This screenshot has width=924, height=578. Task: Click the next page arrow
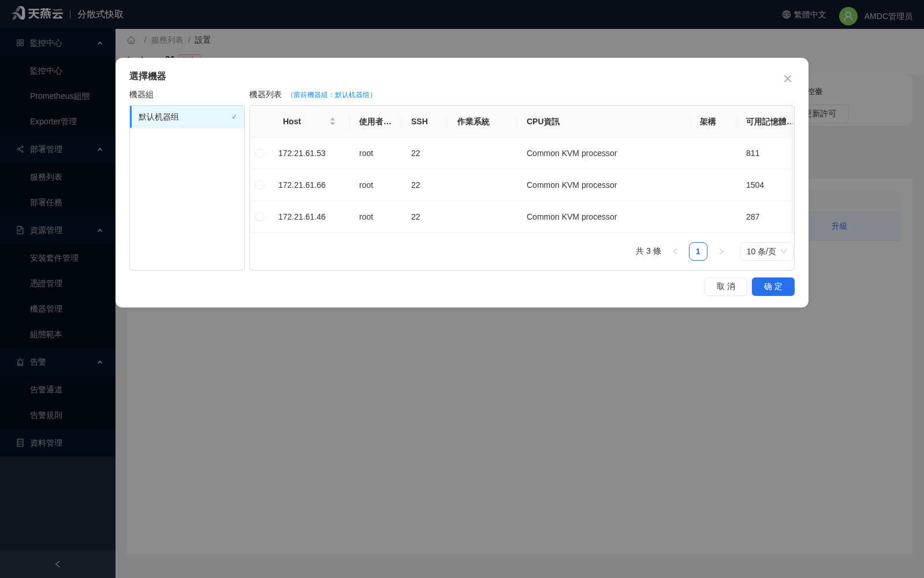(721, 251)
